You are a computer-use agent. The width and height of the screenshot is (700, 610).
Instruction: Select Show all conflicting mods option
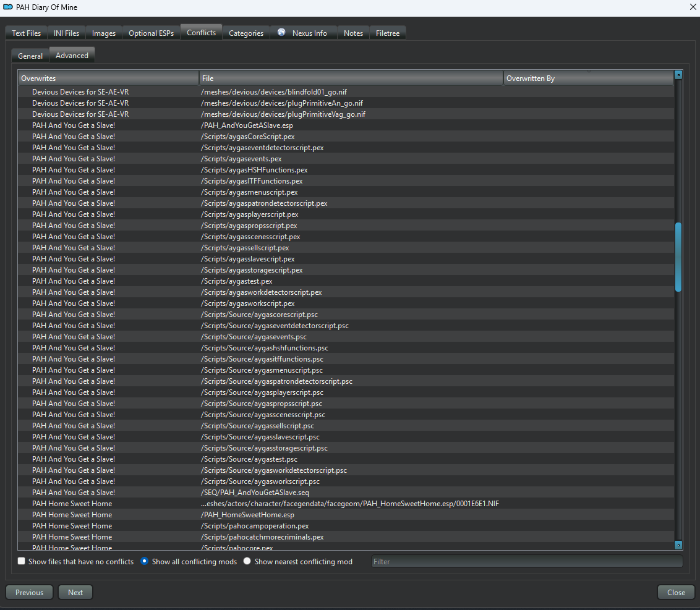click(x=189, y=561)
